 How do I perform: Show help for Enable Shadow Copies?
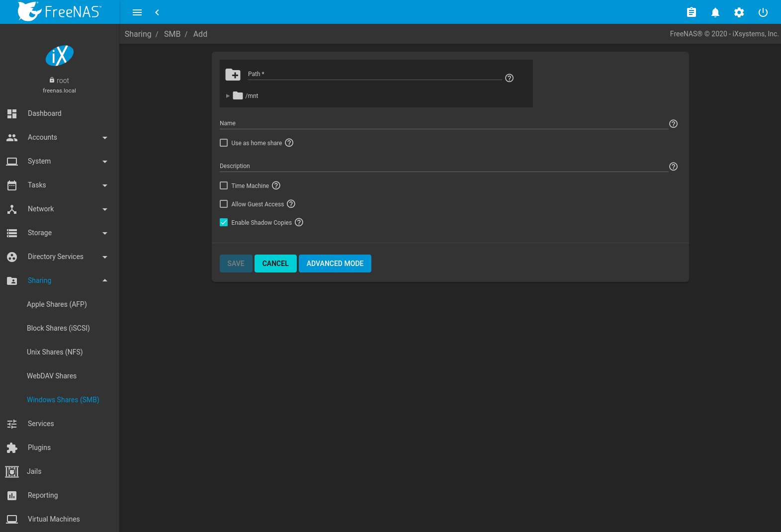coord(299,222)
